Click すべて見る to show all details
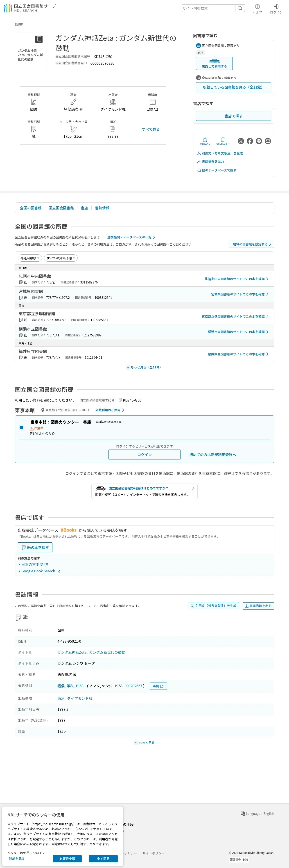Screen dimensions: 289x868 point(151,129)
